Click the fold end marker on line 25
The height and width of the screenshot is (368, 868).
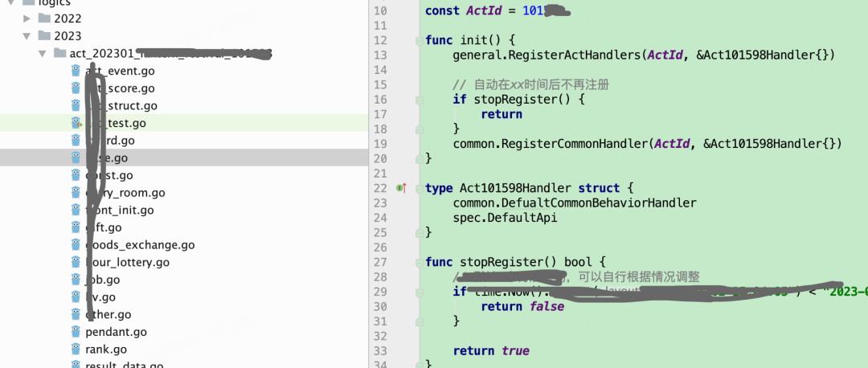point(419,232)
